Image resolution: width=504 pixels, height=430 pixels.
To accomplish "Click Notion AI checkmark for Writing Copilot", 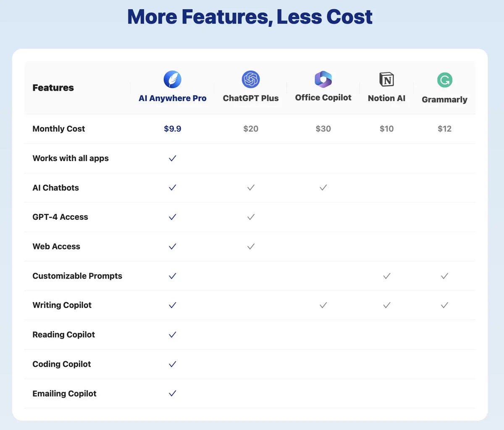I will point(387,305).
